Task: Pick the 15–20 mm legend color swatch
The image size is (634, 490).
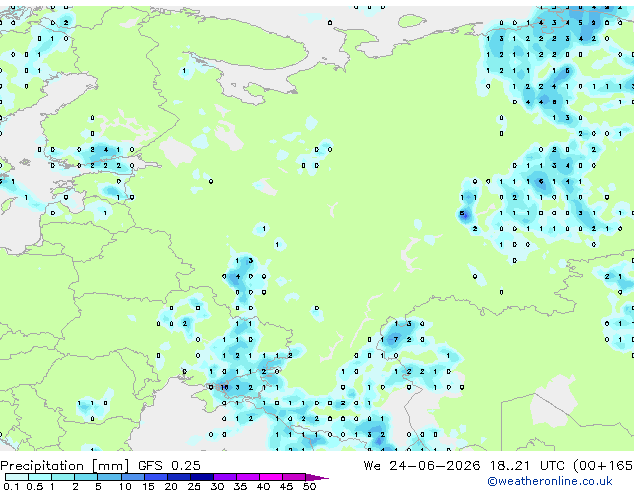Action: coord(155,477)
